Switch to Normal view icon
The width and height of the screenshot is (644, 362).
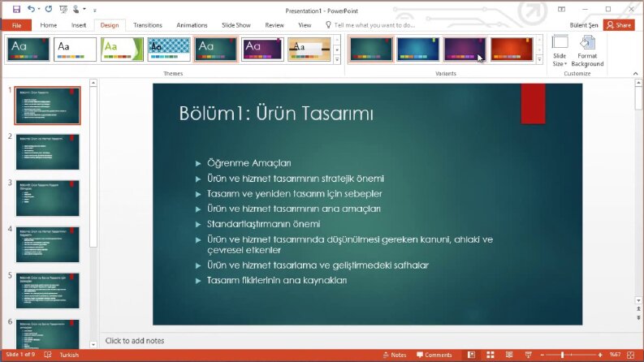tap(471, 355)
